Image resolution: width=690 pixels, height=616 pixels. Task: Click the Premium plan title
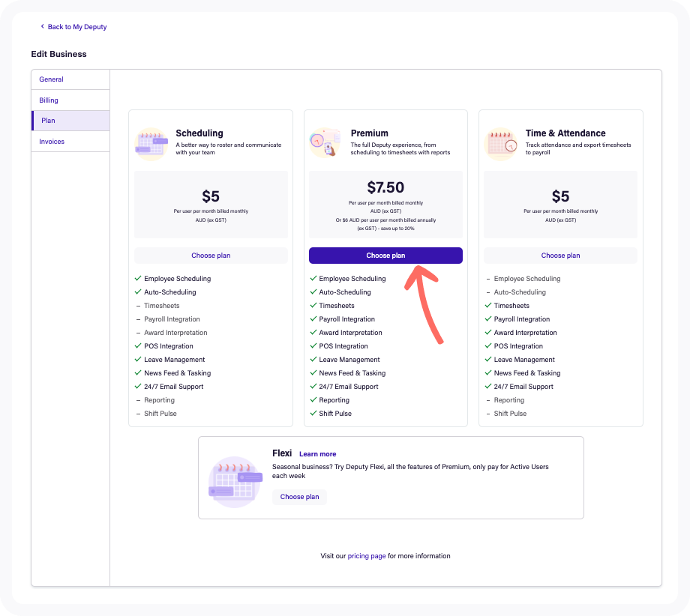coord(370,133)
